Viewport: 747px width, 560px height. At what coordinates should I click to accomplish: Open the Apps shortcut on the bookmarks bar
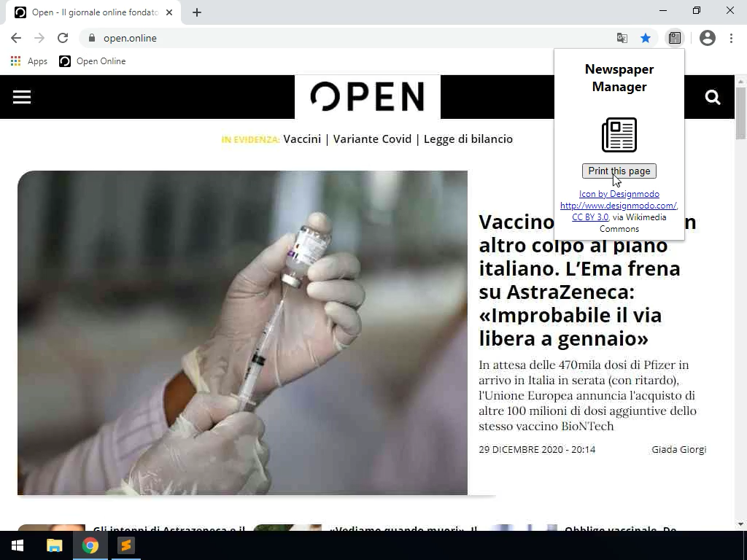pyautogui.click(x=29, y=61)
